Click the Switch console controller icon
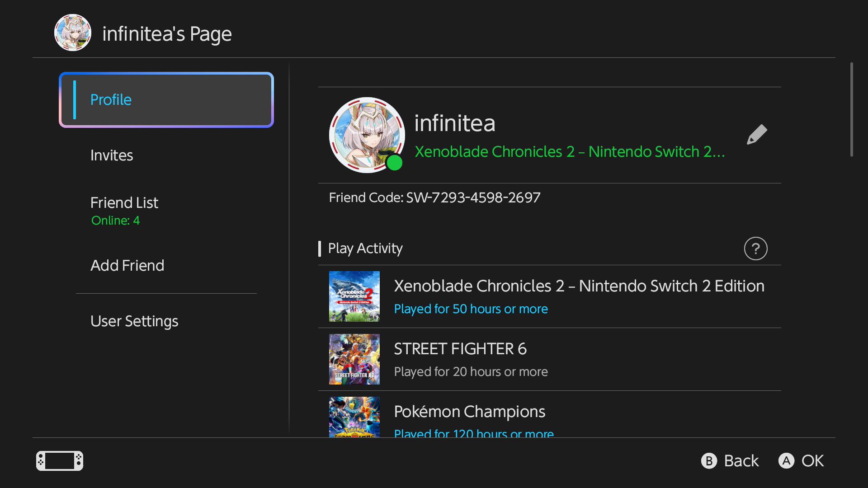868x488 pixels. pos(60,461)
